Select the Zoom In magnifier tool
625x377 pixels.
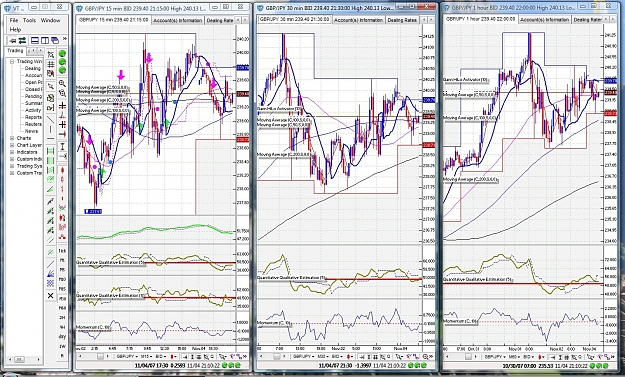(62, 83)
